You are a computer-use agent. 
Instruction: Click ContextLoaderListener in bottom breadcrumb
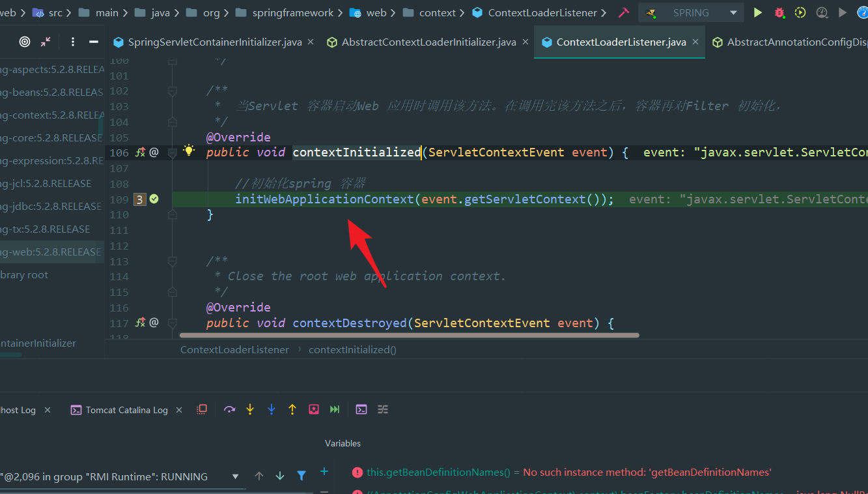[x=234, y=349]
